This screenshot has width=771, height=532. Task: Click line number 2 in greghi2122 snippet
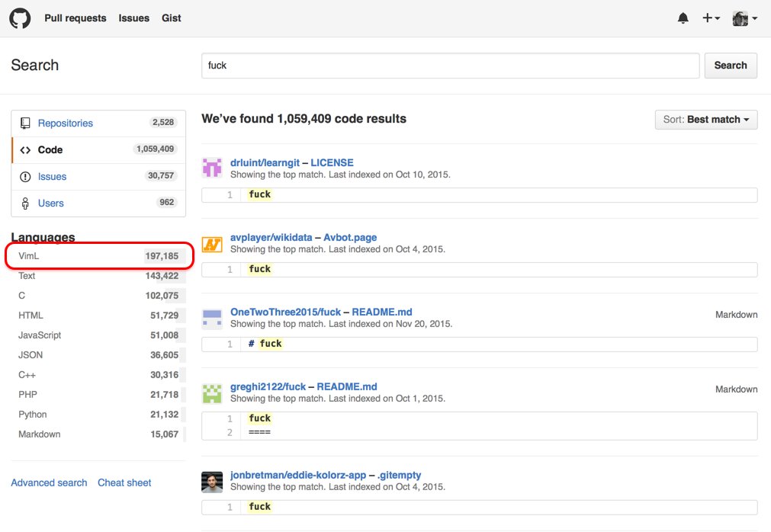[230, 432]
